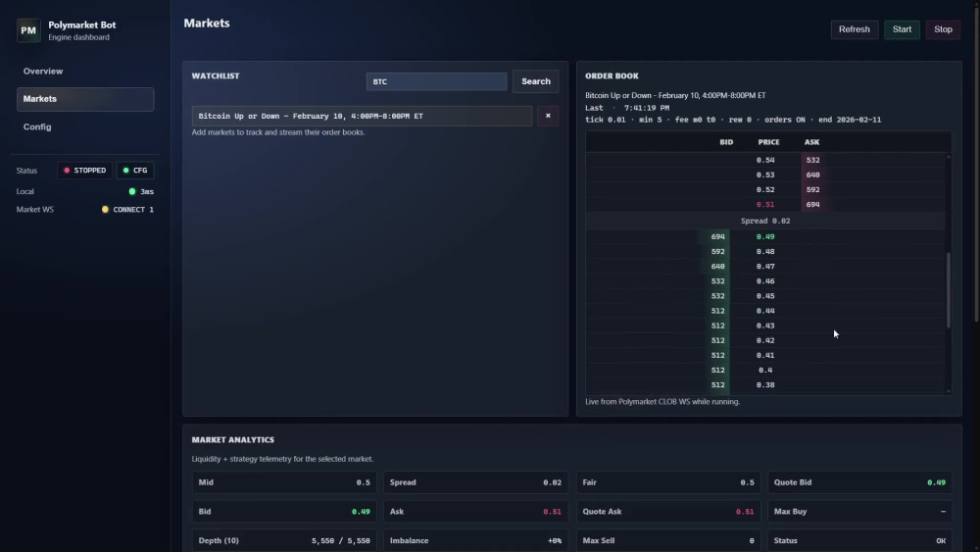Image resolution: width=980 pixels, height=552 pixels.
Task: Click the Stop button
Action: pos(943,29)
